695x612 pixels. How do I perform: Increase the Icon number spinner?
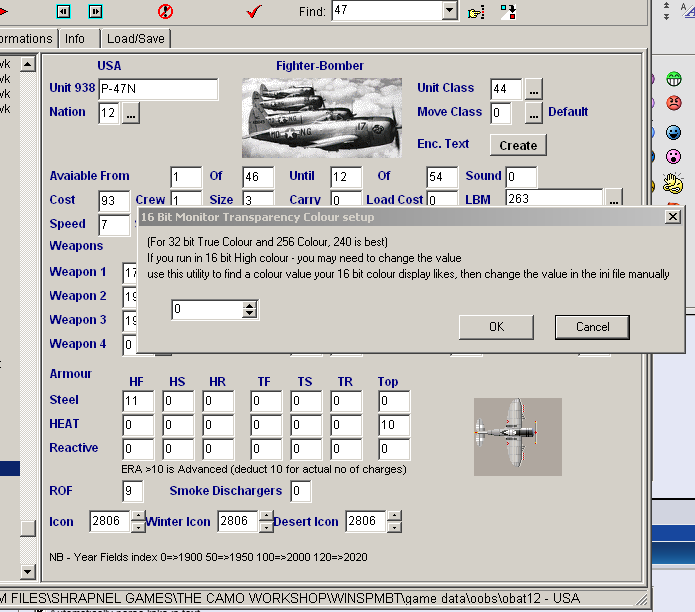click(x=139, y=517)
